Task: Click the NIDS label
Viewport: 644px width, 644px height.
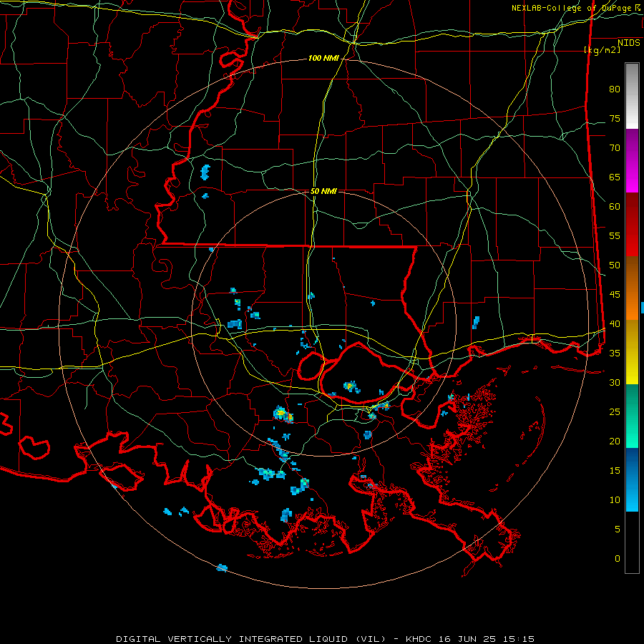Action: pos(628,43)
